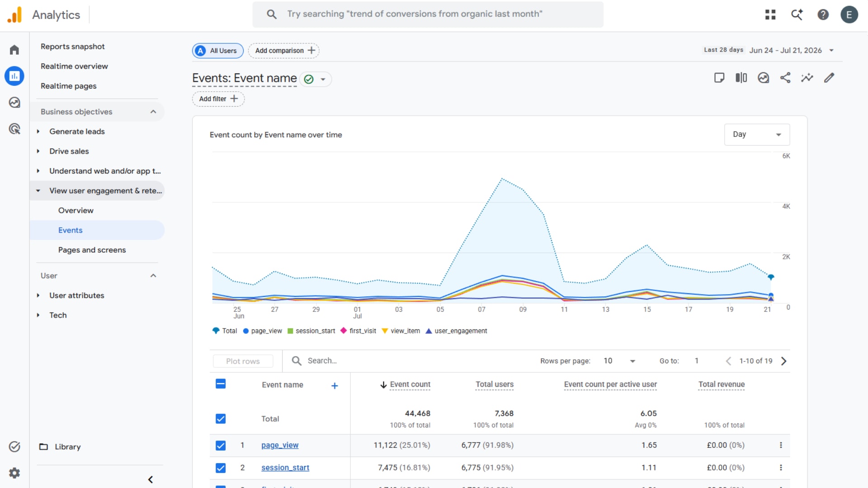Viewport: 868px width, 488px height.
Task: Uncheck the session_start row checkbox
Action: [x=221, y=468]
